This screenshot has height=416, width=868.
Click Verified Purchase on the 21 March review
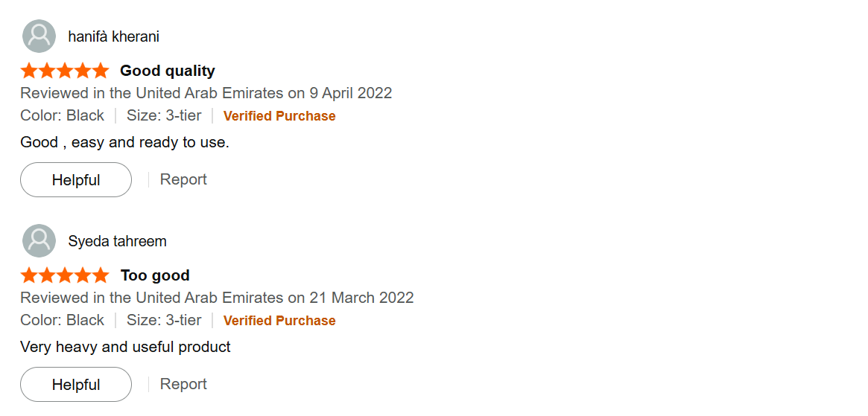pos(279,321)
